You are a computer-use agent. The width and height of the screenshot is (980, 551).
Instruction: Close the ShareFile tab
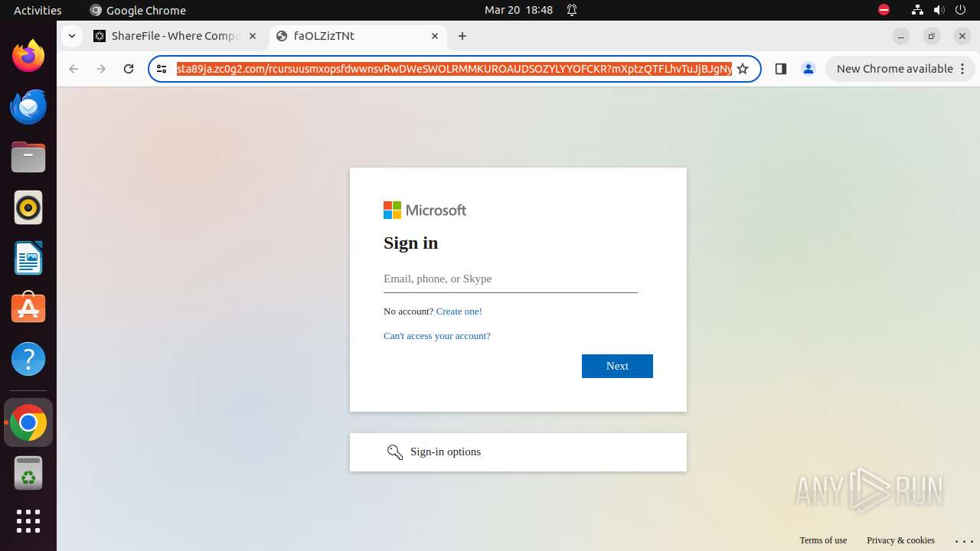[253, 36]
